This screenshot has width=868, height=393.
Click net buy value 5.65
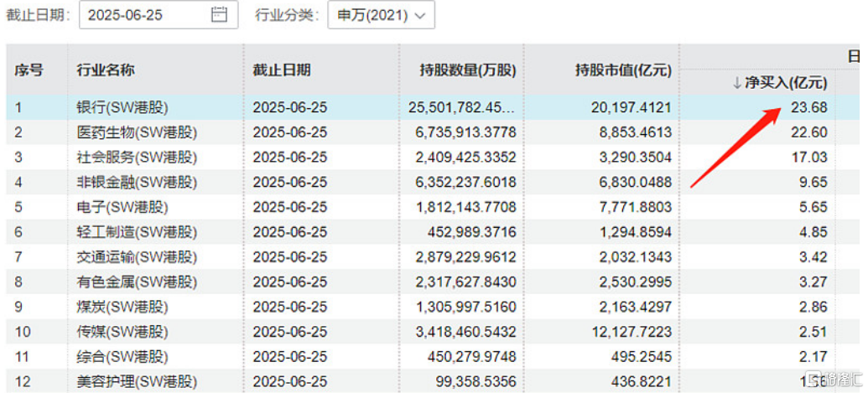[x=813, y=207]
